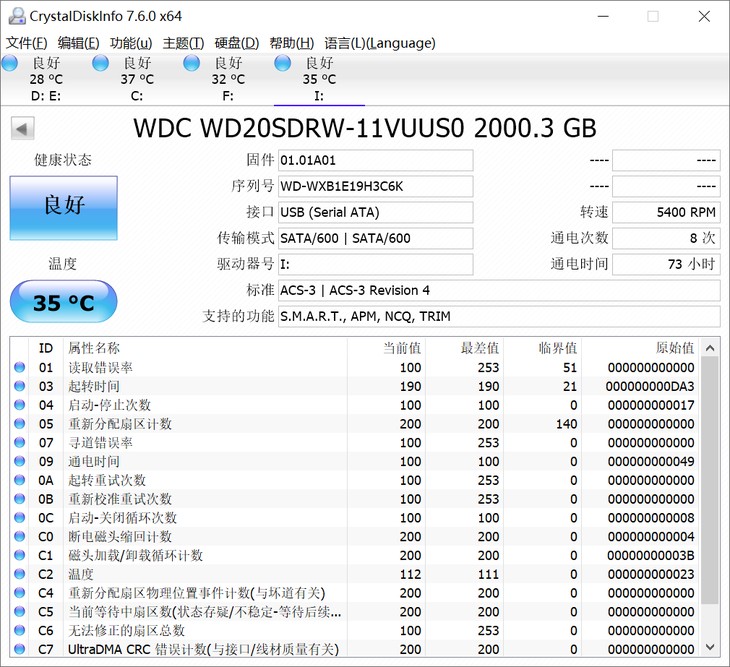Select the F: disk status orb
This screenshot has width=730, height=667.
click(191, 63)
